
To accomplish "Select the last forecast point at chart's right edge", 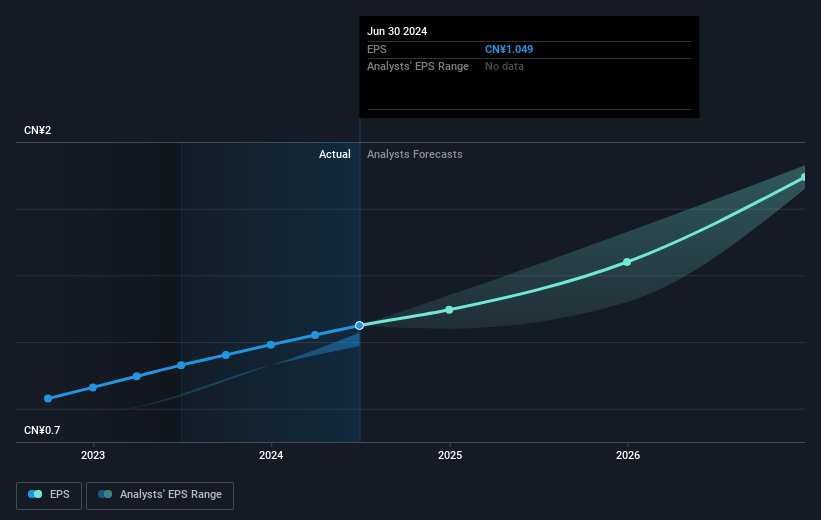I will point(804,178).
